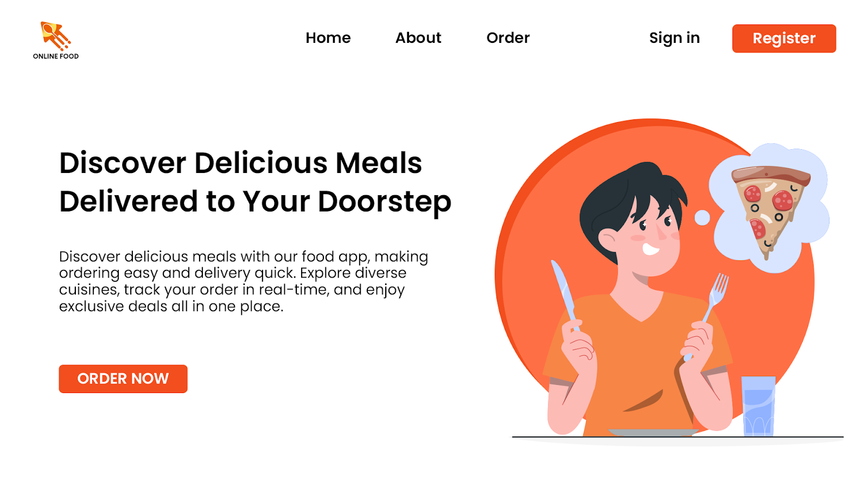The width and height of the screenshot is (868, 488).
Task: Click the ONLINE FOOD logo text
Action: click(x=56, y=56)
